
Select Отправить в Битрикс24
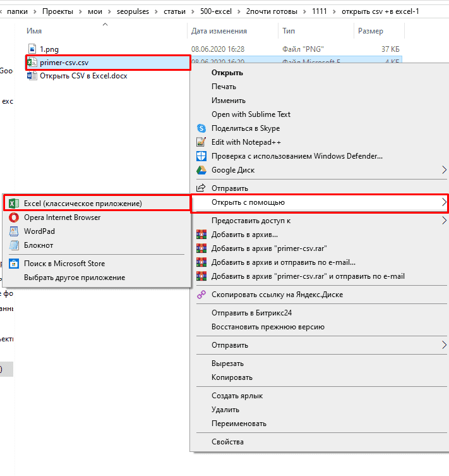point(251,313)
